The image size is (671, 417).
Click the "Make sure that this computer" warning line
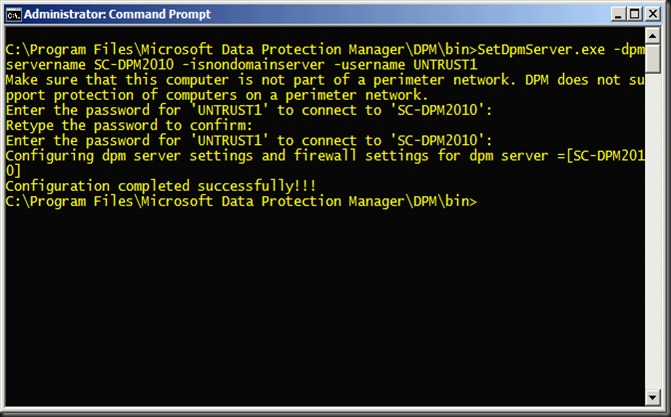pyautogui.click(x=120, y=79)
